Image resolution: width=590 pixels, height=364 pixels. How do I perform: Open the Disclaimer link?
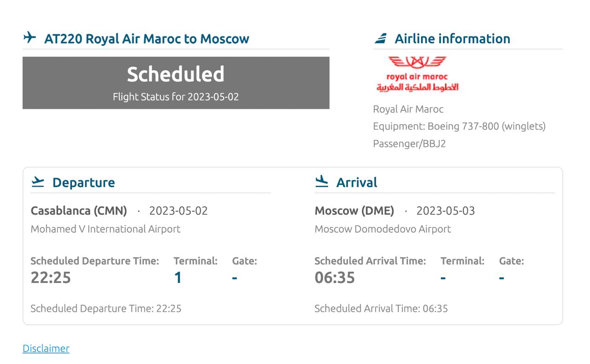[46, 348]
